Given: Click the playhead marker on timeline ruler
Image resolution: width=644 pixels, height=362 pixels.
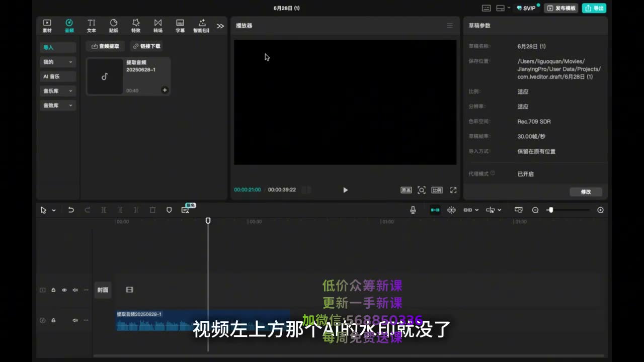Looking at the screenshot, I should pos(208,221).
